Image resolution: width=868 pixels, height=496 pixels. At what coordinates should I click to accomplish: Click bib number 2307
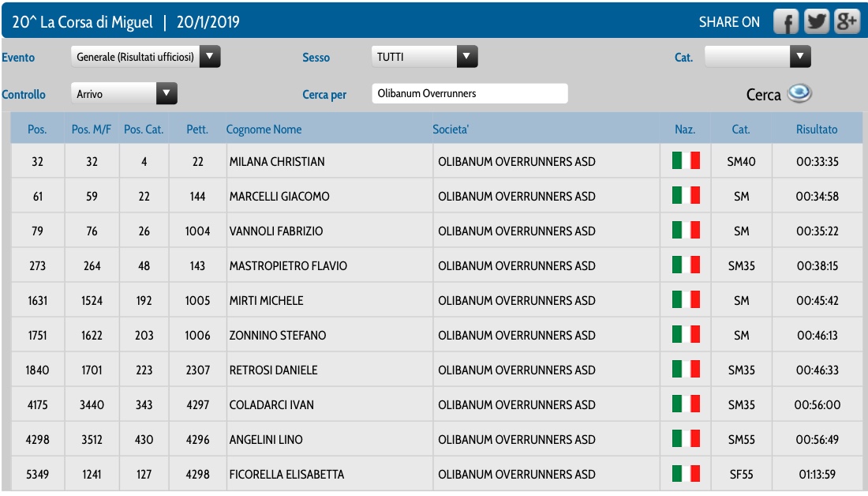click(197, 370)
